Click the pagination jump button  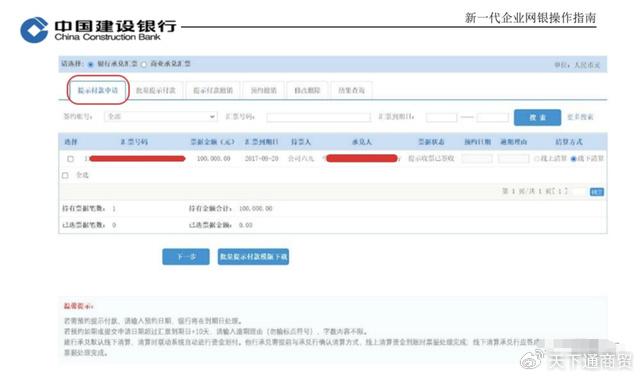coord(596,192)
